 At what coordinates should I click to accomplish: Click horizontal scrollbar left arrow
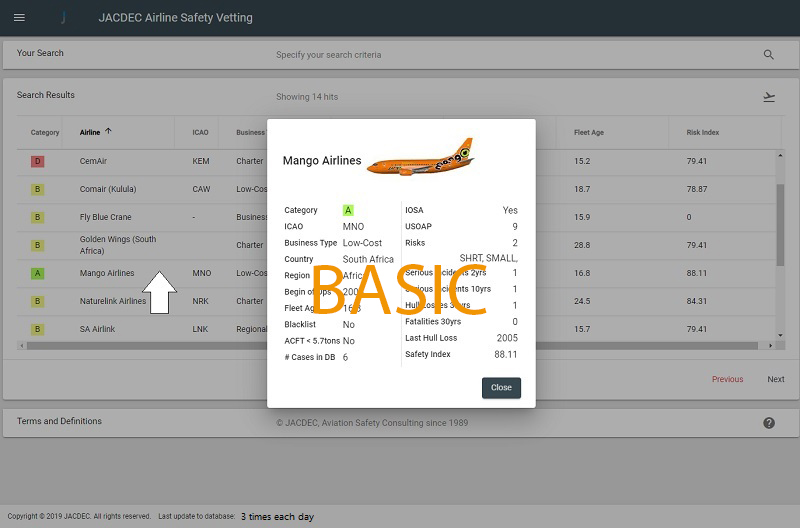21,346
